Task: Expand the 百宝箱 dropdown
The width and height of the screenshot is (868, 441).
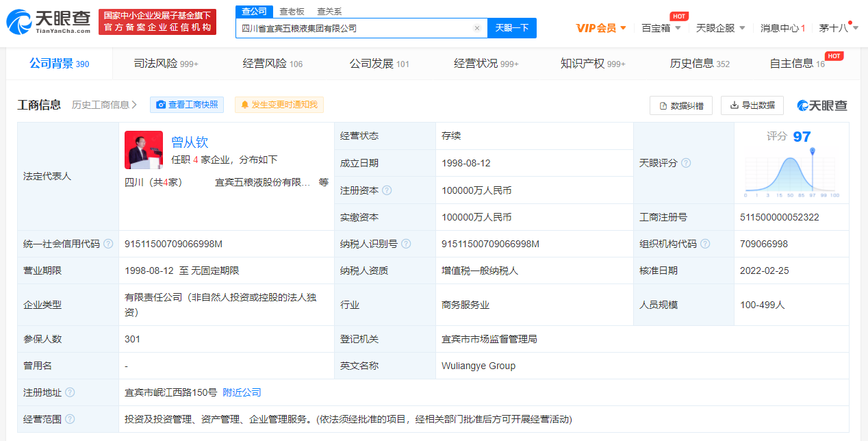Action: [x=661, y=28]
